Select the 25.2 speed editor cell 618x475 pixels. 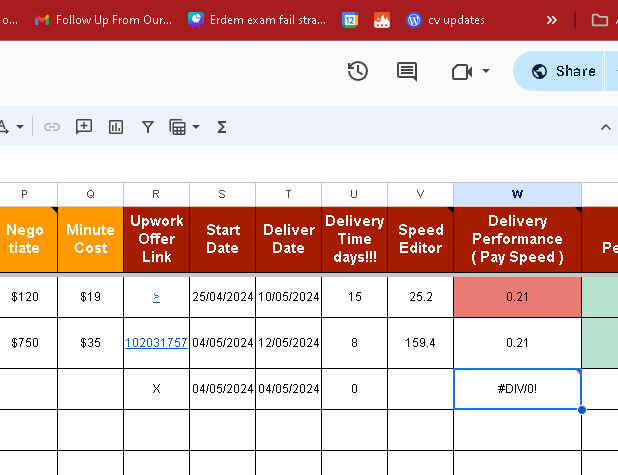tap(421, 297)
